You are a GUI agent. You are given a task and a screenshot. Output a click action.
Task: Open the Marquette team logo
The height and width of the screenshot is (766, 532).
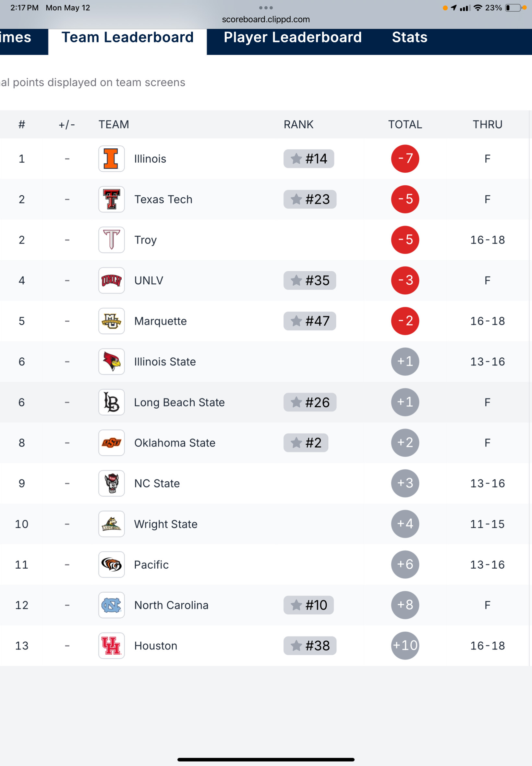click(x=111, y=321)
